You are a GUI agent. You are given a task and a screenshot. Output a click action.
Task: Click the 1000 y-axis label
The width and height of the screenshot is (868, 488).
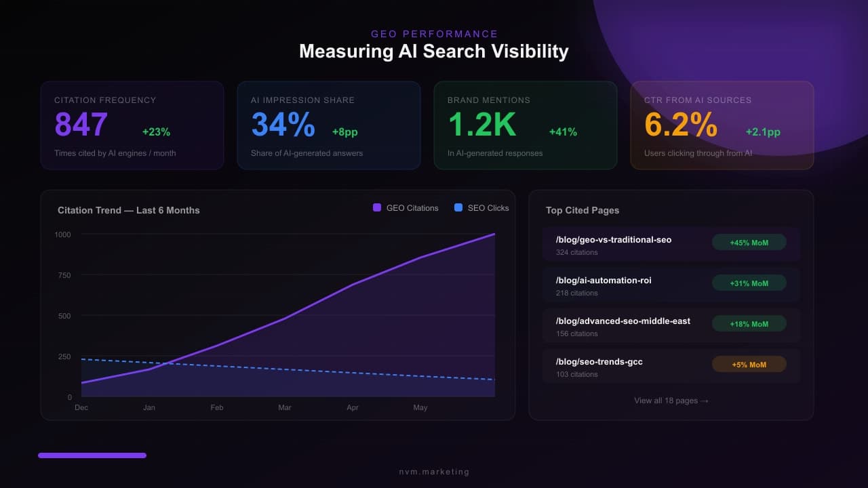[x=63, y=235]
